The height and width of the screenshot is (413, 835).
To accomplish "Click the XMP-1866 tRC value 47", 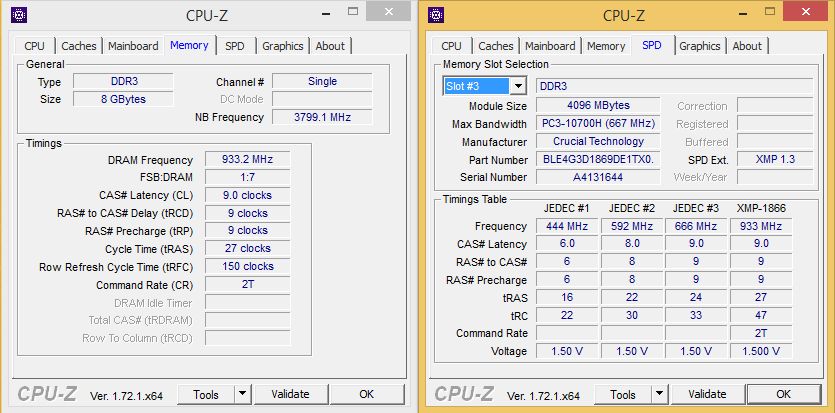I will (761, 315).
